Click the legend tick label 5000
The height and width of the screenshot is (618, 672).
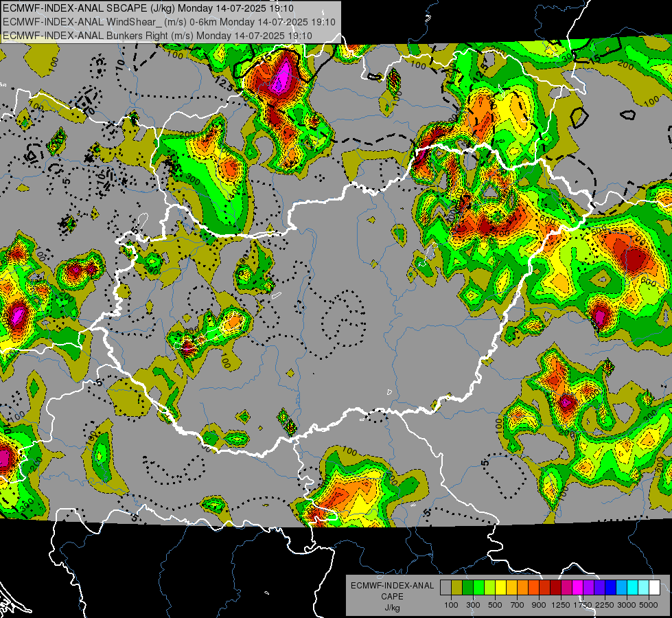(649, 605)
